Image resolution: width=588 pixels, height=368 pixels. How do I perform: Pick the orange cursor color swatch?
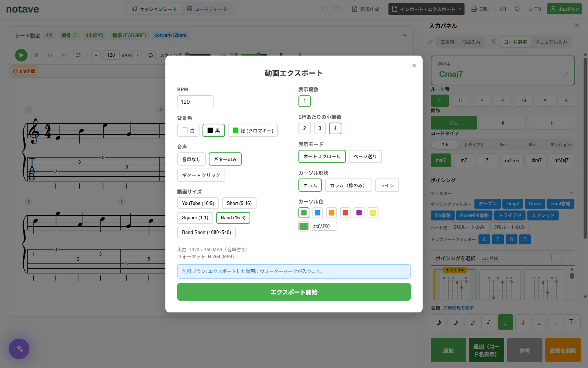(x=331, y=213)
